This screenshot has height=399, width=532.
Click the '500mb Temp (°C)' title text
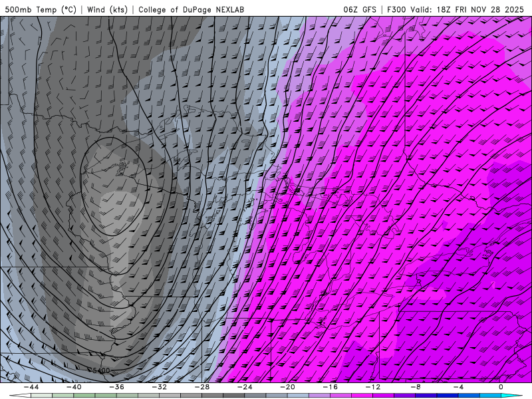coord(41,9)
